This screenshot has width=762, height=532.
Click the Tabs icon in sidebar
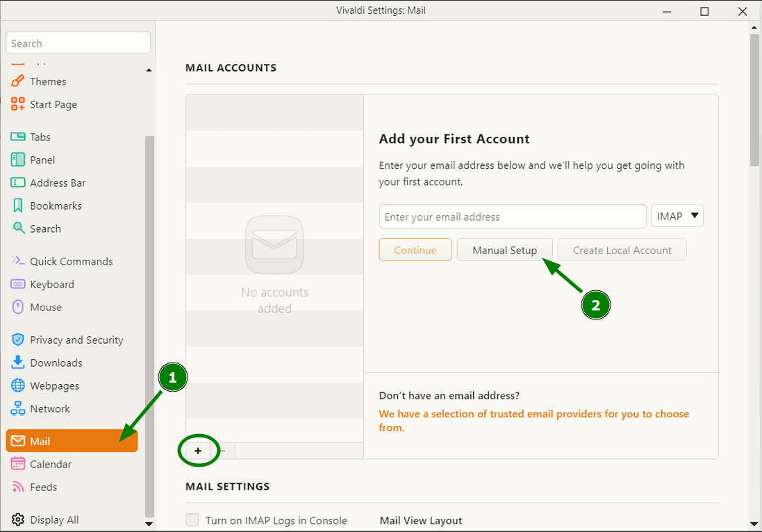point(17,137)
